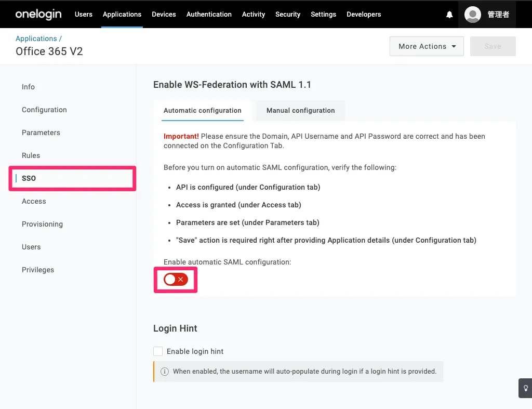Click the OneLogin logo

38,14
